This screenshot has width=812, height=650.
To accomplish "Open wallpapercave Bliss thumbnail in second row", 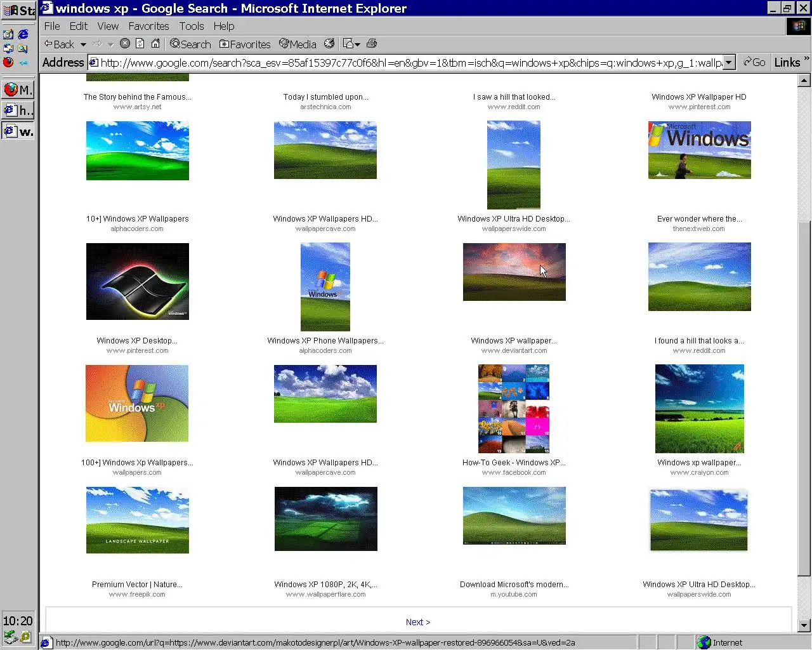I will pos(325,150).
